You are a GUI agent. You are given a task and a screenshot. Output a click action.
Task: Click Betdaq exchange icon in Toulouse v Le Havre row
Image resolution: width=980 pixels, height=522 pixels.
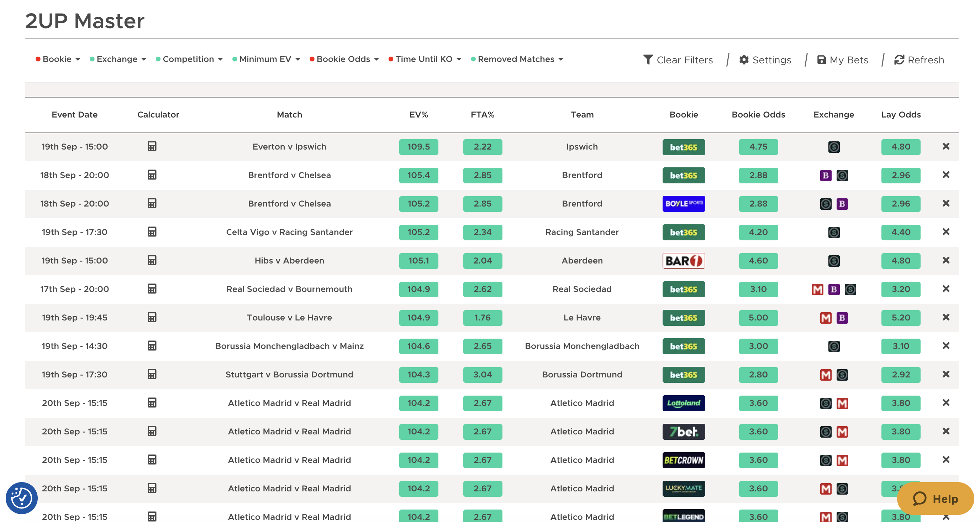pos(842,318)
